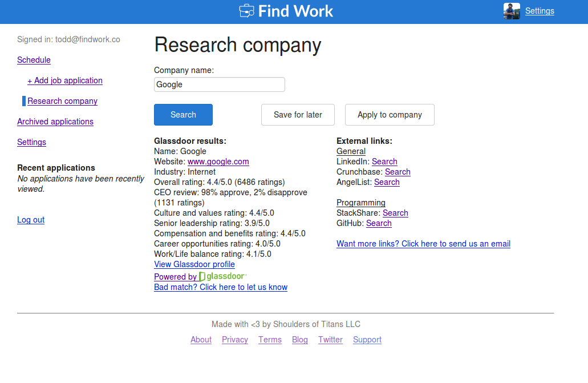The height and width of the screenshot is (383, 588).
Task: Open the Support footer link
Action: point(367,340)
